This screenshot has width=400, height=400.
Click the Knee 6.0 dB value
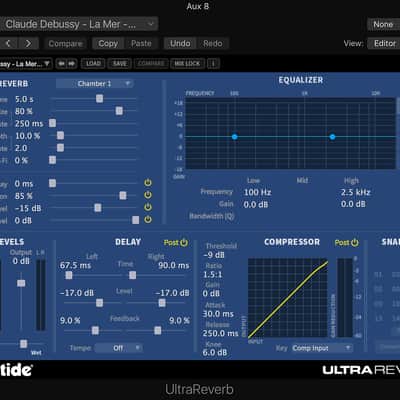[x=215, y=353]
